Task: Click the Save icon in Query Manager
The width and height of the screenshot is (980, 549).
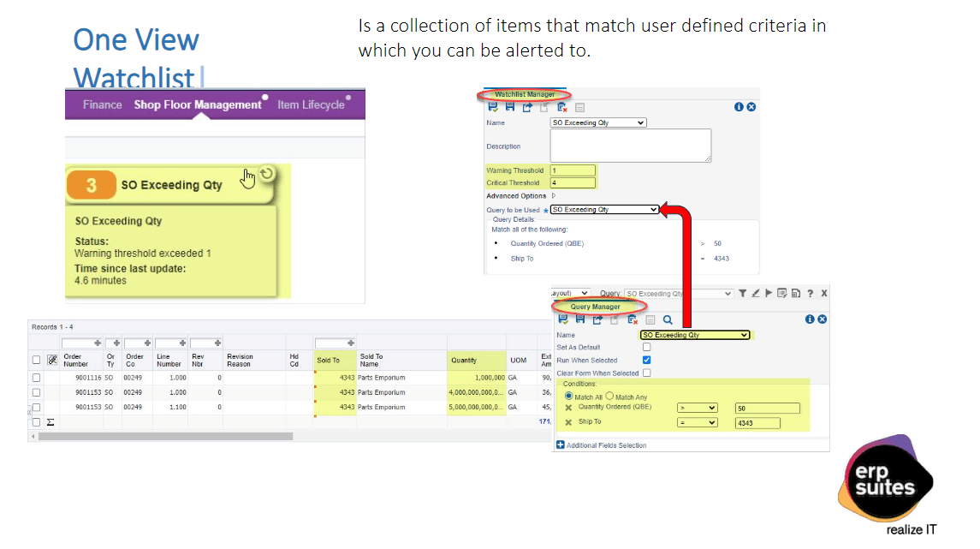Action: pyautogui.click(x=580, y=319)
